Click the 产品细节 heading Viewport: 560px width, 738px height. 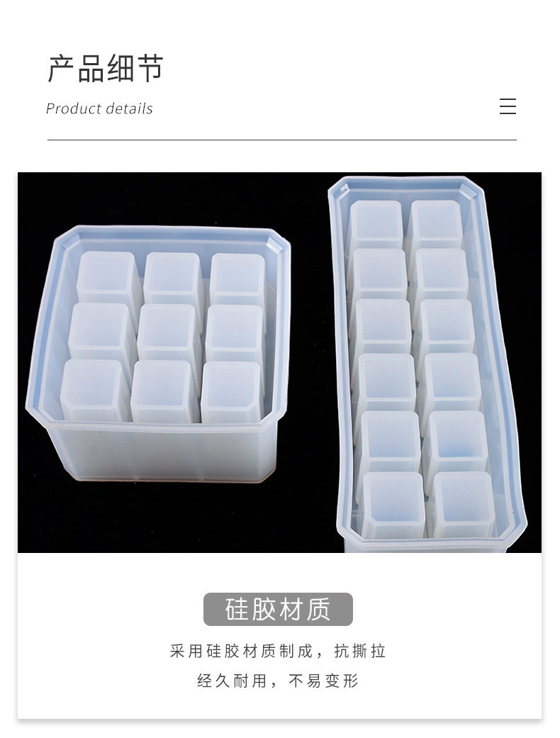click(x=106, y=69)
